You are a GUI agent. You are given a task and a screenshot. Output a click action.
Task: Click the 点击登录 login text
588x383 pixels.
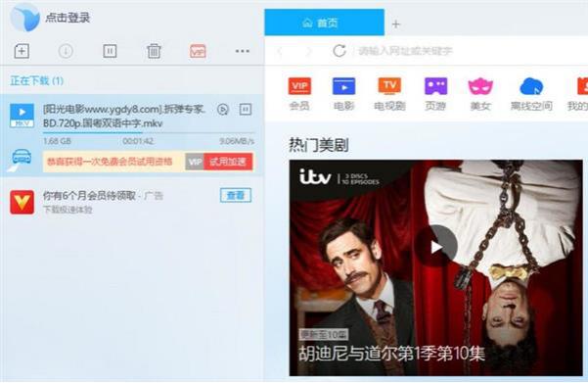pyautogui.click(x=68, y=18)
